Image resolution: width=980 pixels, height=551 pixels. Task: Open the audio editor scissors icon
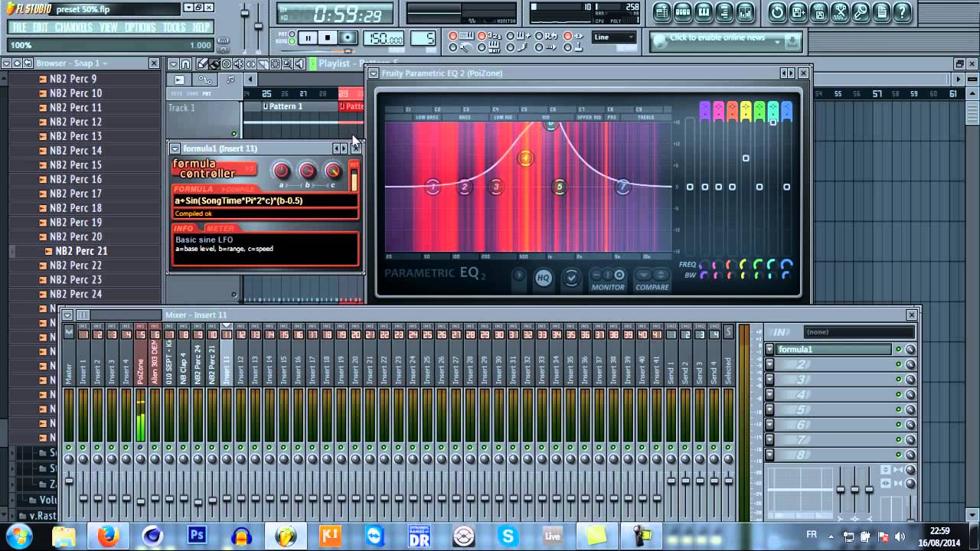pyautogui.click(x=840, y=12)
